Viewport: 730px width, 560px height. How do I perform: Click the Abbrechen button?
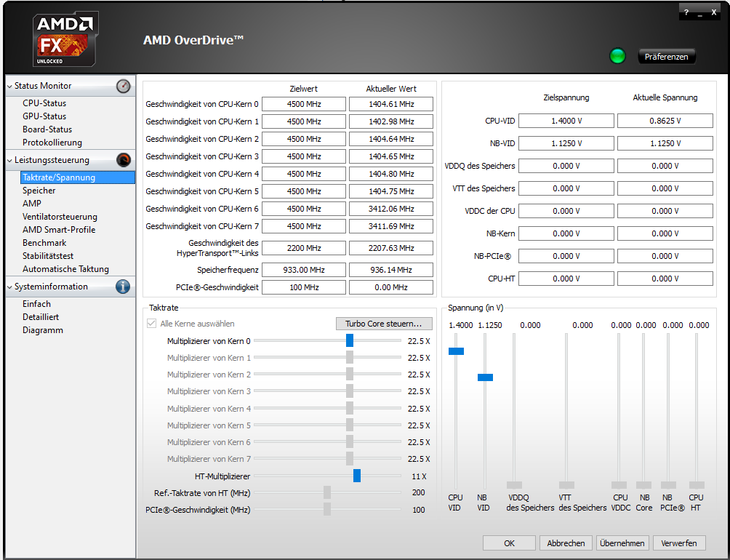pos(566,543)
